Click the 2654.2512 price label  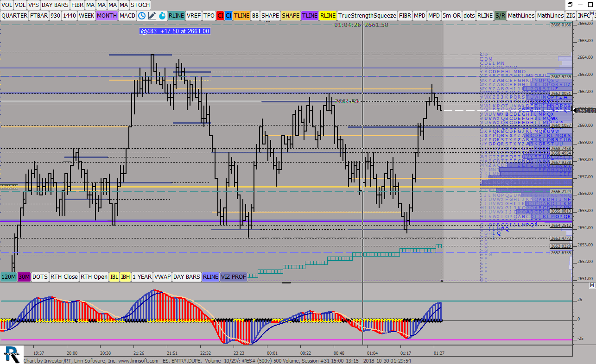pos(561,225)
